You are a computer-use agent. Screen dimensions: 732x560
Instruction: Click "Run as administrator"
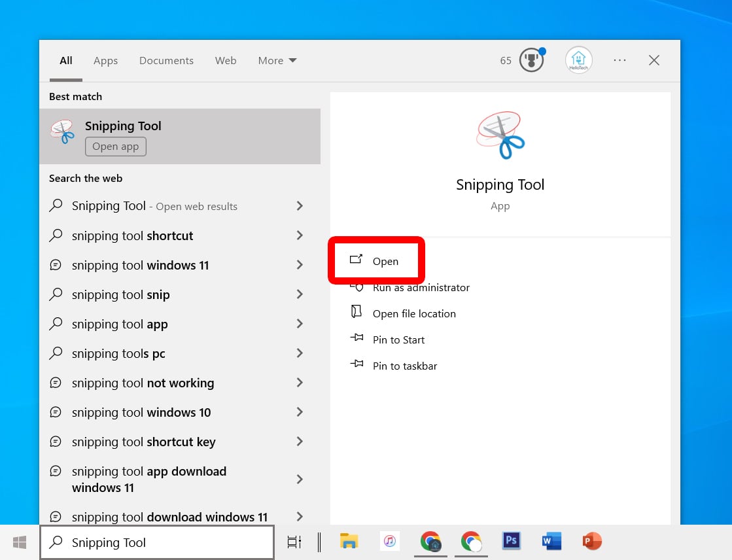[x=421, y=287]
